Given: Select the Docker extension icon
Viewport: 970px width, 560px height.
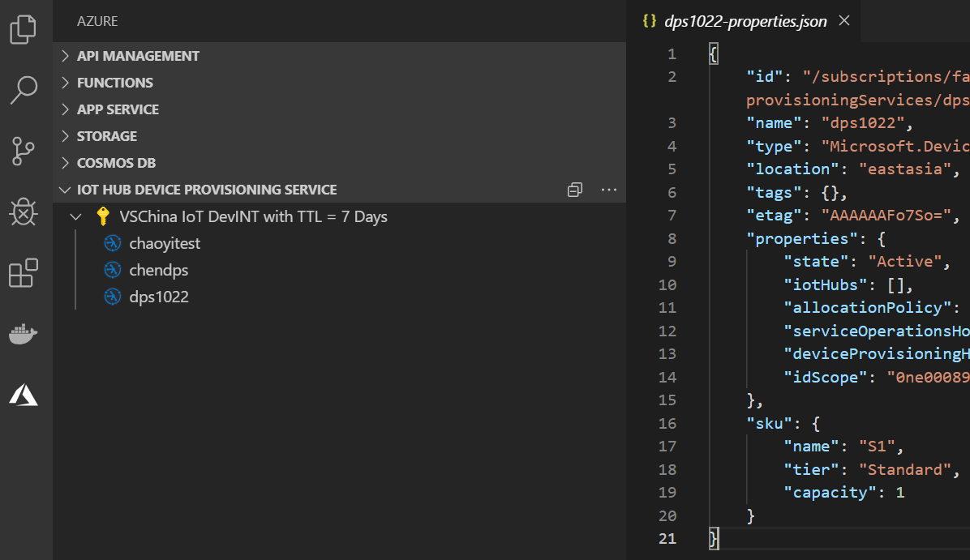Looking at the screenshot, I should [24, 334].
